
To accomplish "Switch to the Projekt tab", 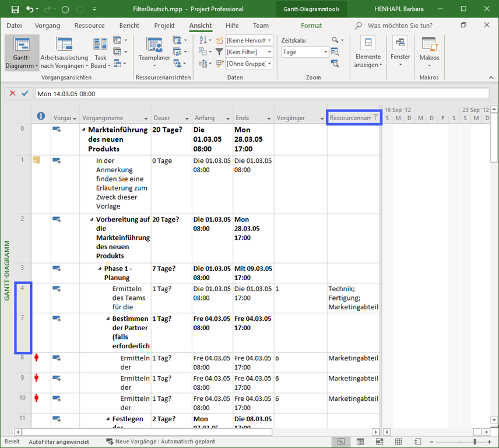I will coord(164,26).
